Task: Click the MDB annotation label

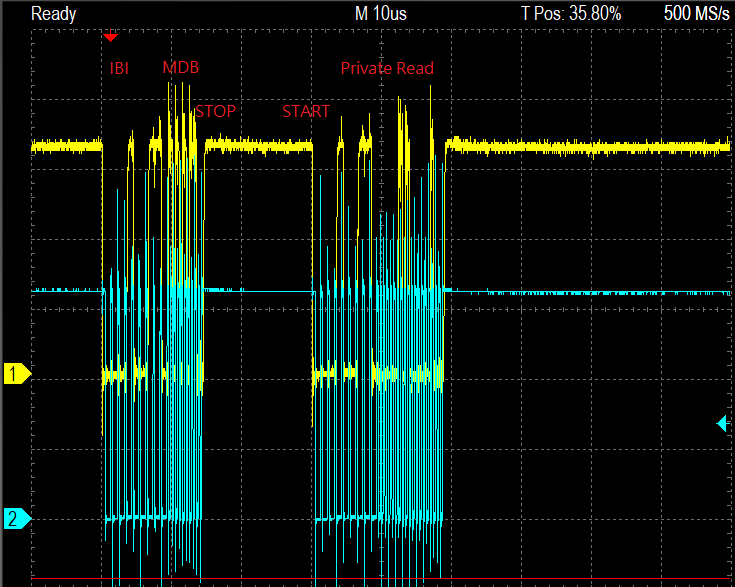Action: 180,68
